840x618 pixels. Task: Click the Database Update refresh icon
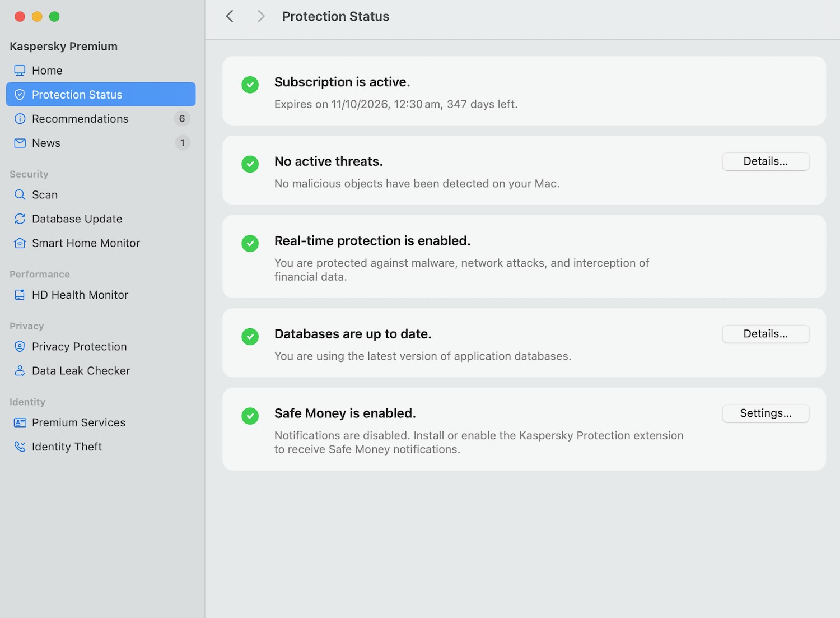point(20,219)
